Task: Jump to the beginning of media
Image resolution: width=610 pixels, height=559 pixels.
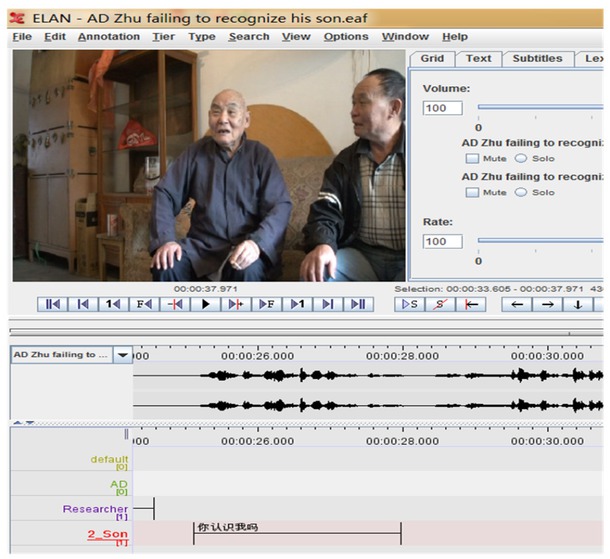Action: click(53, 304)
